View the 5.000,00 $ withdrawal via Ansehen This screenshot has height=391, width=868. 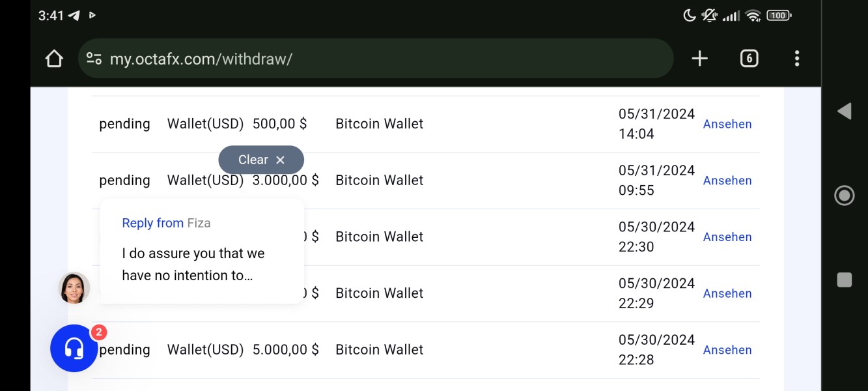coord(727,350)
